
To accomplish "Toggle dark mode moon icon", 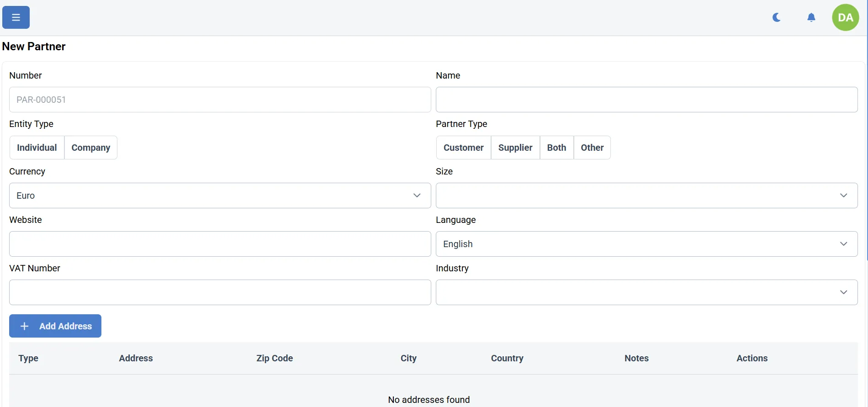I will click(776, 17).
